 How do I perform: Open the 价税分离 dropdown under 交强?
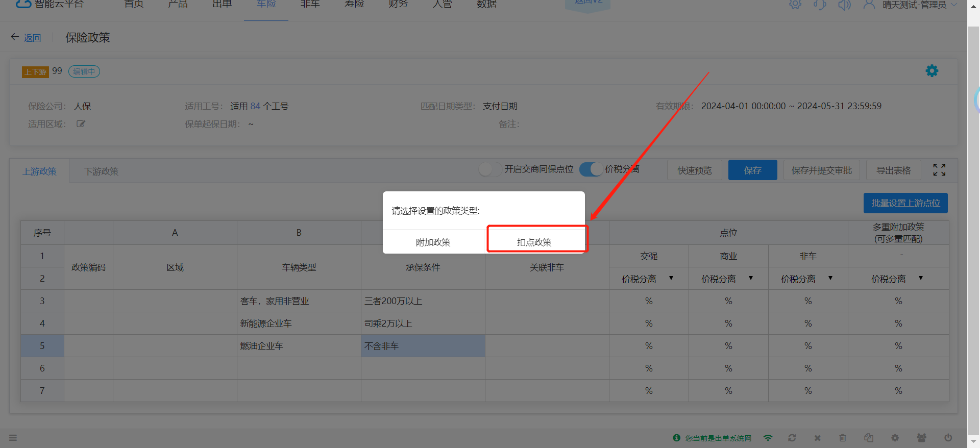tap(671, 279)
